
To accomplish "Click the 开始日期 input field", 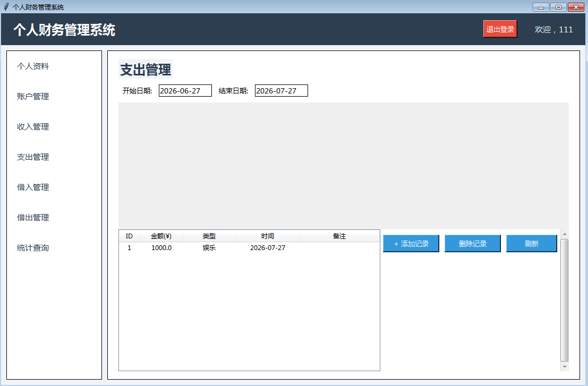I will tap(185, 91).
